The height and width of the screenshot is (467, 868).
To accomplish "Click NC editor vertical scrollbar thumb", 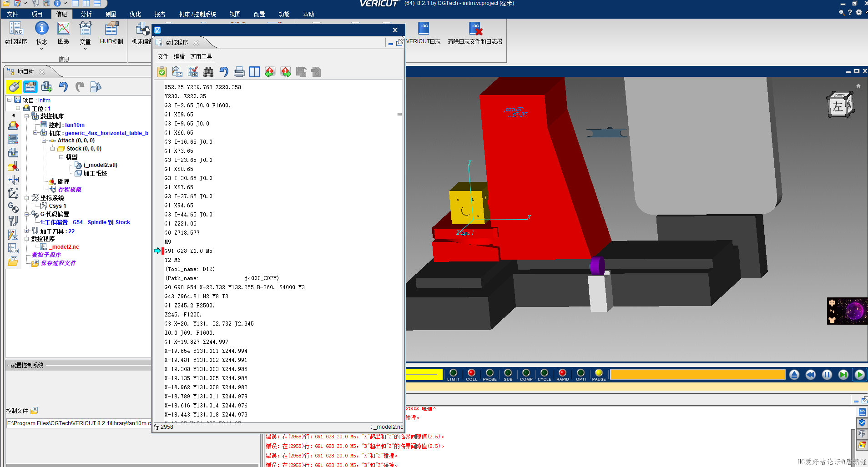I will pyautogui.click(x=399, y=114).
